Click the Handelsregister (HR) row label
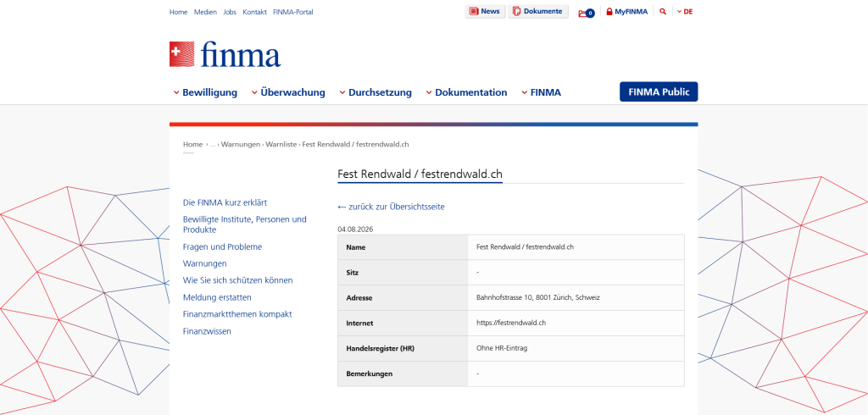The image size is (868, 415). coord(380,349)
